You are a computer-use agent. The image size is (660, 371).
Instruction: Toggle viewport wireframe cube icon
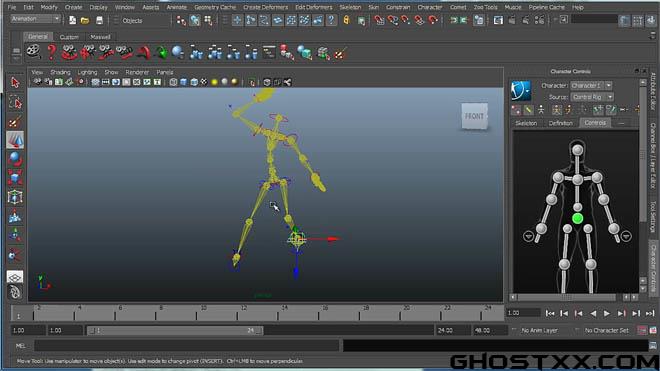[x=173, y=82]
